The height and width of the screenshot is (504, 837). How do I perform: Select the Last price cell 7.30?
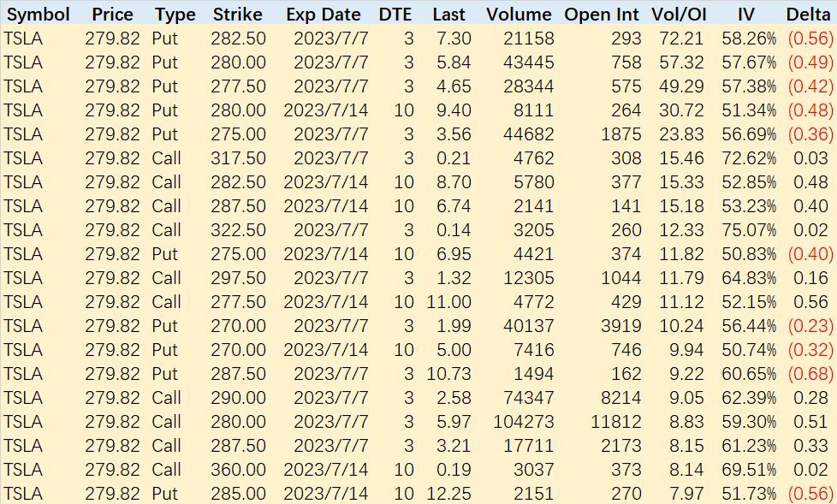point(454,39)
